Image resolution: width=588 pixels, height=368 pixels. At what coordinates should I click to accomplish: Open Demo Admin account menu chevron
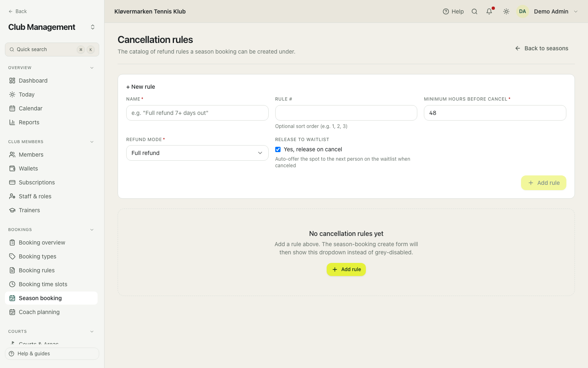(576, 11)
